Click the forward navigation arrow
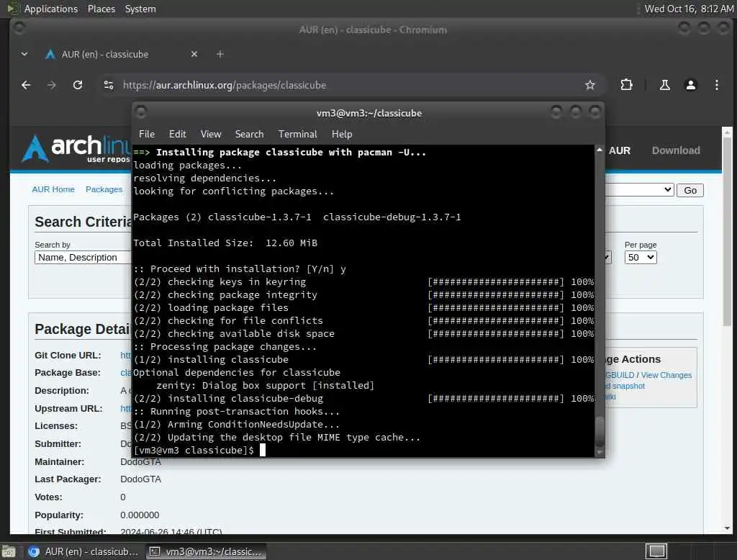The width and height of the screenshot is (737, 560). (52, 85)
